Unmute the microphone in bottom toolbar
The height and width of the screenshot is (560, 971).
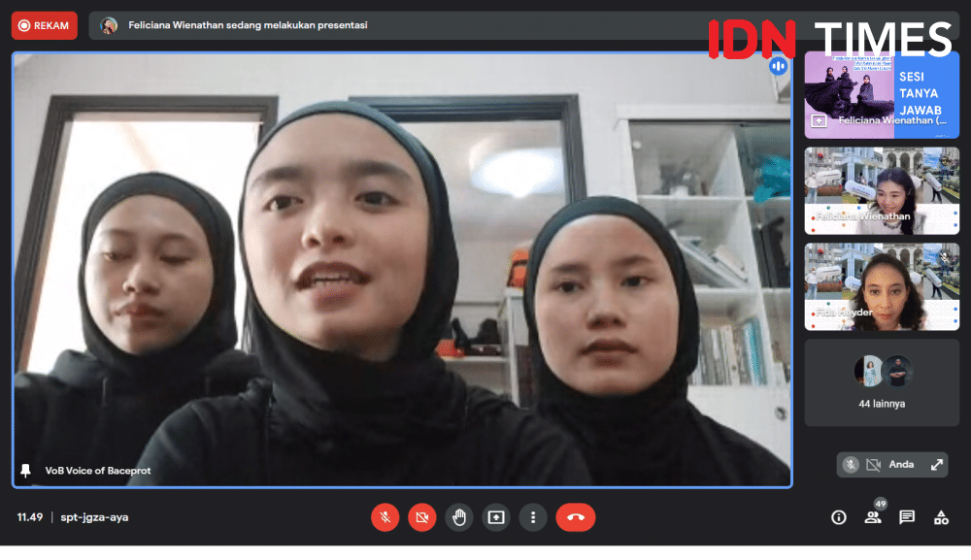coord(385,517)
